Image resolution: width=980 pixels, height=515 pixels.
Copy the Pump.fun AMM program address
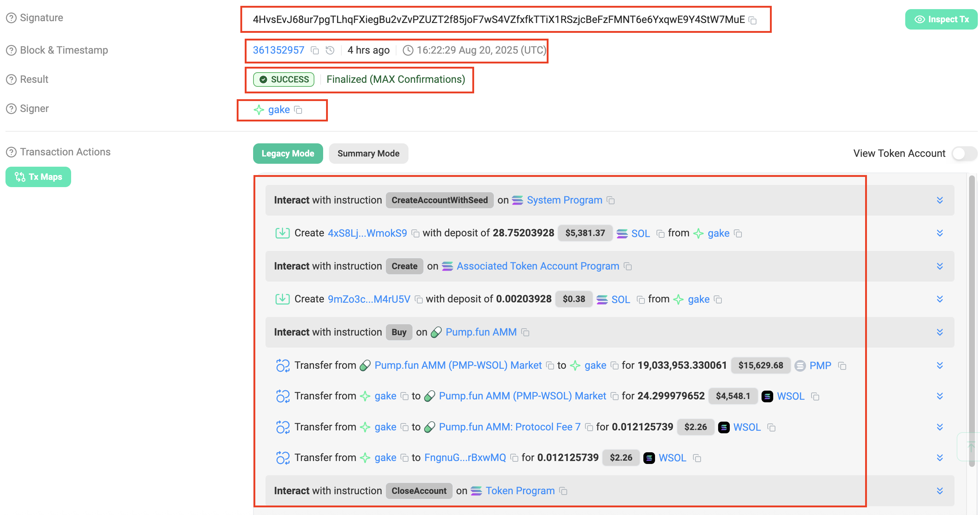tap(526, 333)
